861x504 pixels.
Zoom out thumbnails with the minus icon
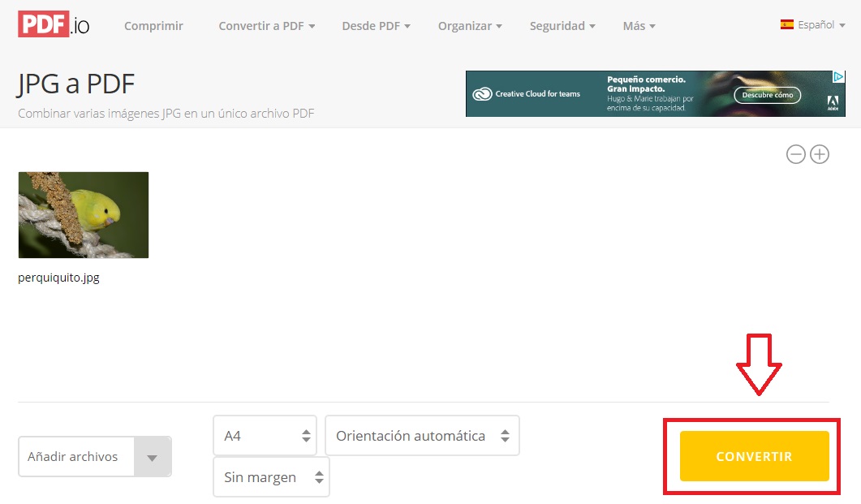[x=795, y=153]
